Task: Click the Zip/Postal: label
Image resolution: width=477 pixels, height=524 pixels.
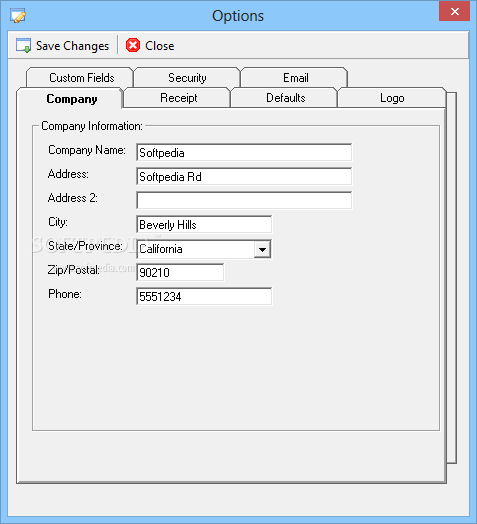Action: (74, 270)
